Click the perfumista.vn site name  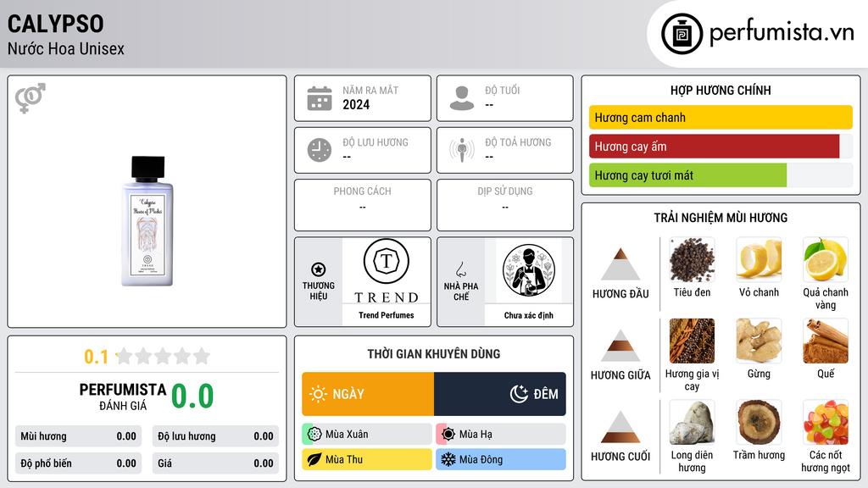pyautogui.click(x=782, y=32)
